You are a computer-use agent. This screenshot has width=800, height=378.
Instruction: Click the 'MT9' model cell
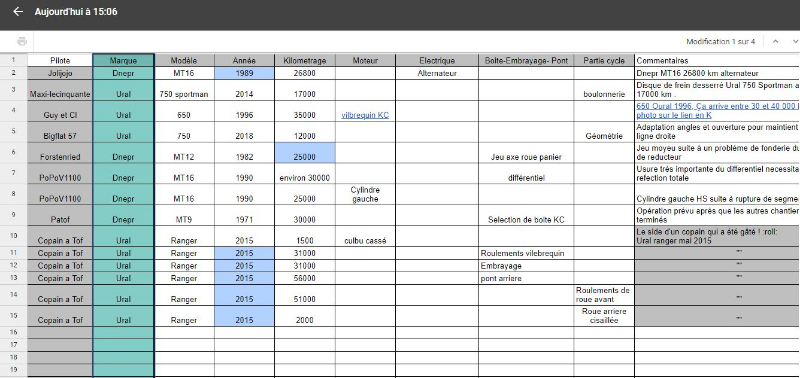pos(184,216)
